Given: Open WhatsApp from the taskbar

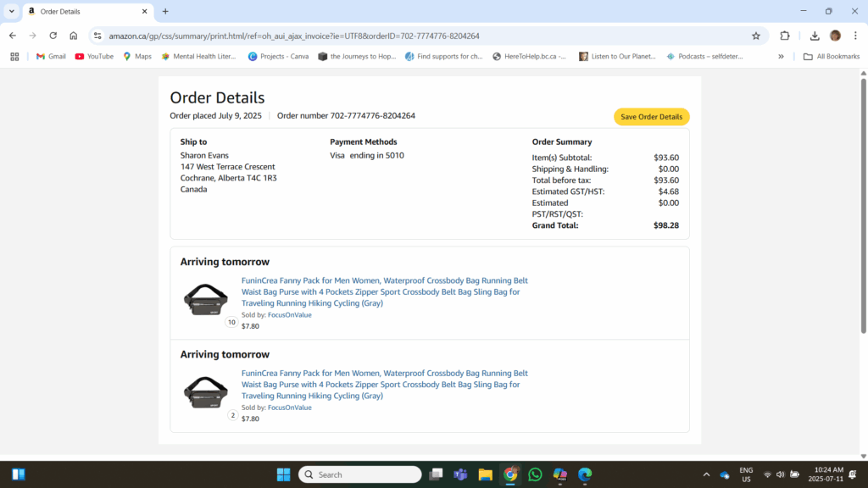Looking at the screenshot, I should (535, 474).
